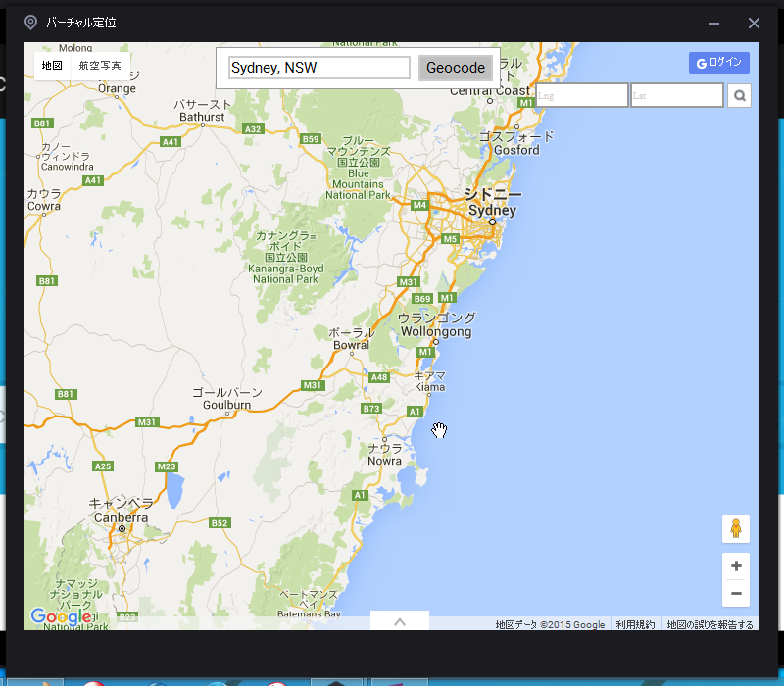Focus the Lng input field

click(581, 95)
